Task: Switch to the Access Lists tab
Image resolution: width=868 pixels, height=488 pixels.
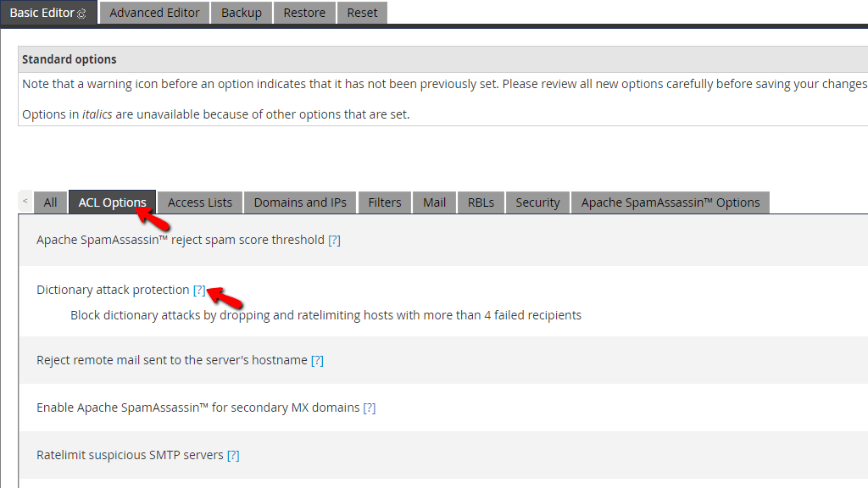Action: point(200,202)
